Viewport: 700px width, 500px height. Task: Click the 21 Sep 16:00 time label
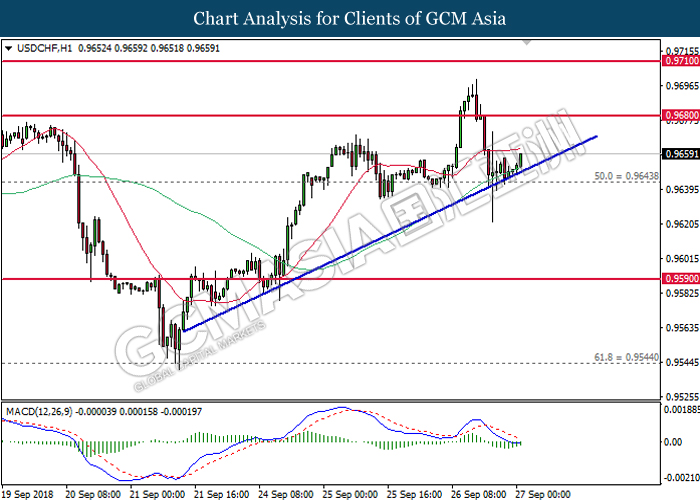[x=221, y=494]
